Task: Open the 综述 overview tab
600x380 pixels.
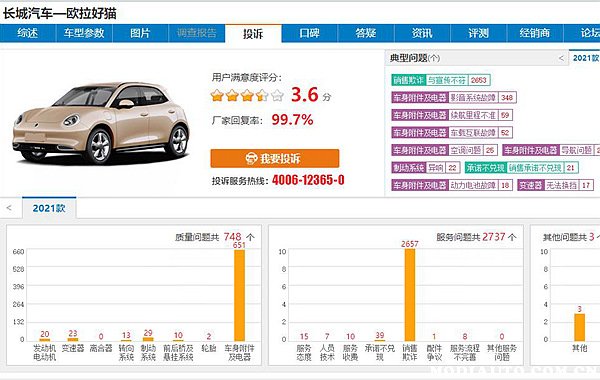Action: (x=28, y=33)
